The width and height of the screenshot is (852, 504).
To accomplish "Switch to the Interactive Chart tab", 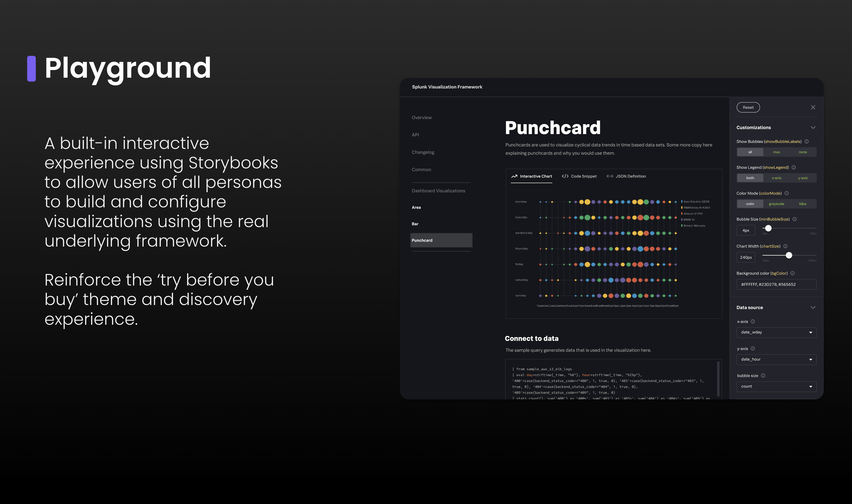I will tap(531, 176).
